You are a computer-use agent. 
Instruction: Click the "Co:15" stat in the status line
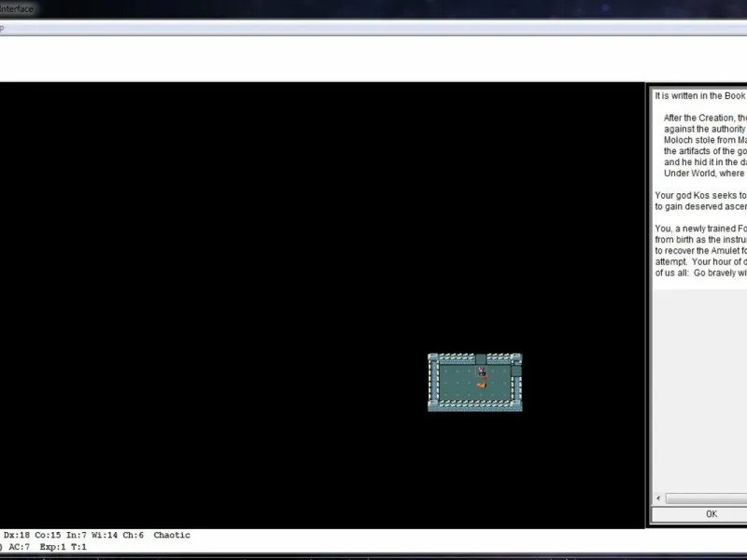[x=48, y=535]
